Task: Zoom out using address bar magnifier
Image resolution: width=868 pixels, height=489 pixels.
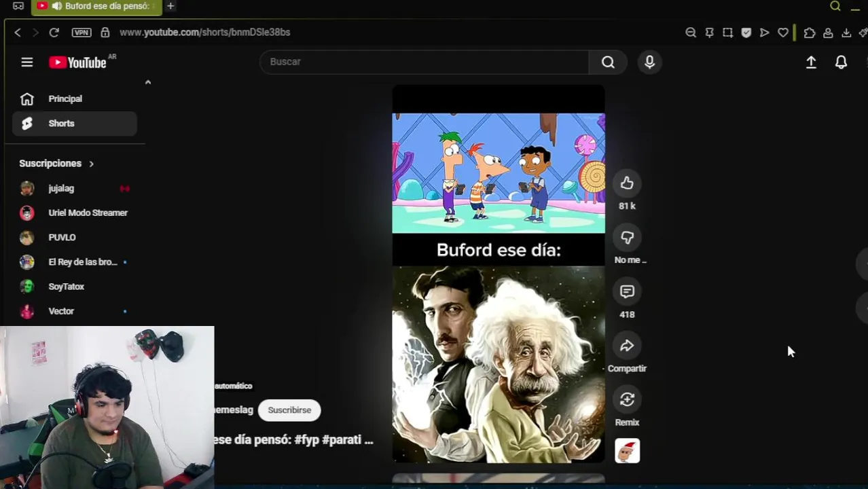Action: click(691, 32)
